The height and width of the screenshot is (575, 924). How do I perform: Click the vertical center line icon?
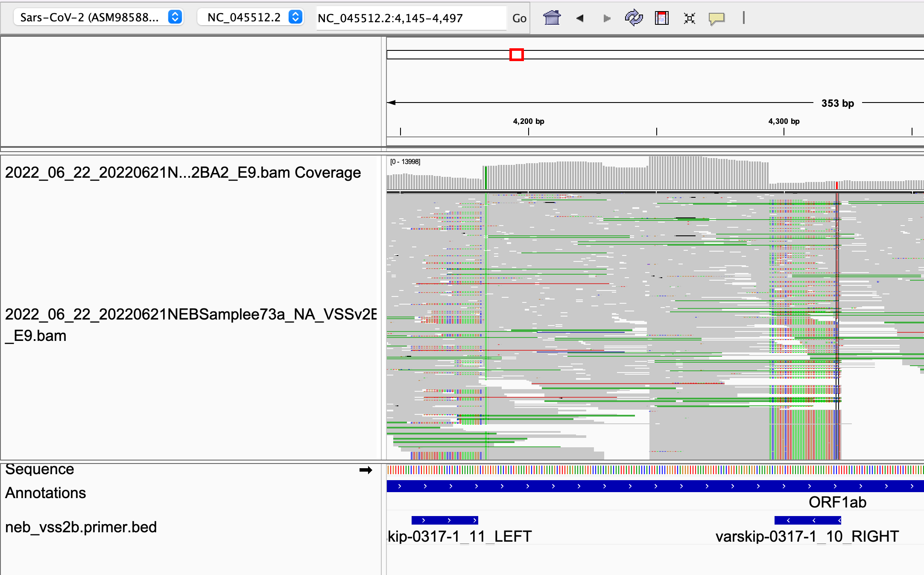coord(743,18)
